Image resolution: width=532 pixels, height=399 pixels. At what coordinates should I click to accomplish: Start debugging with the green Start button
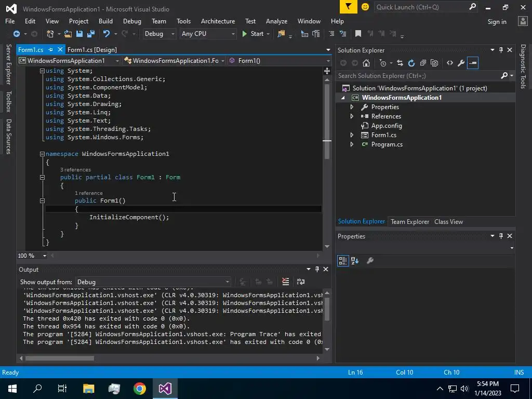point(253,34)
